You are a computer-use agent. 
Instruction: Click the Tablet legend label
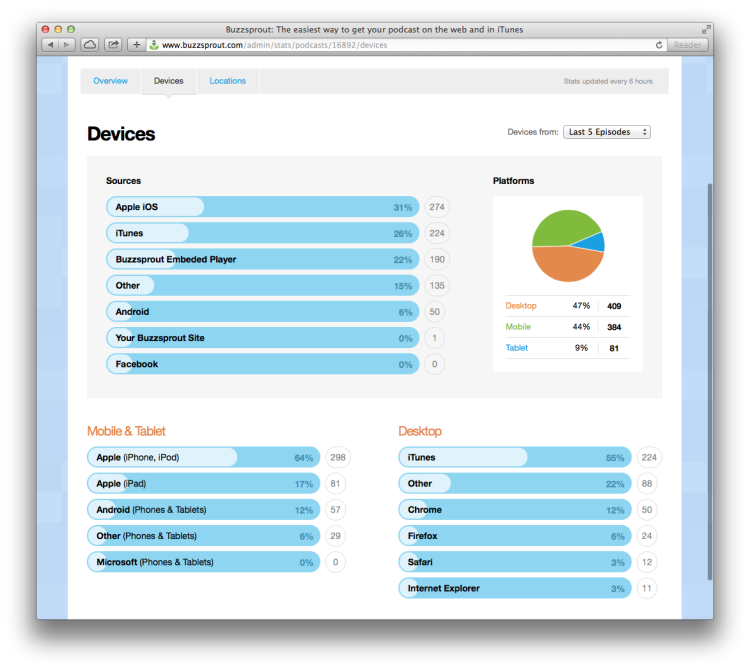click(x=517, y=348)
